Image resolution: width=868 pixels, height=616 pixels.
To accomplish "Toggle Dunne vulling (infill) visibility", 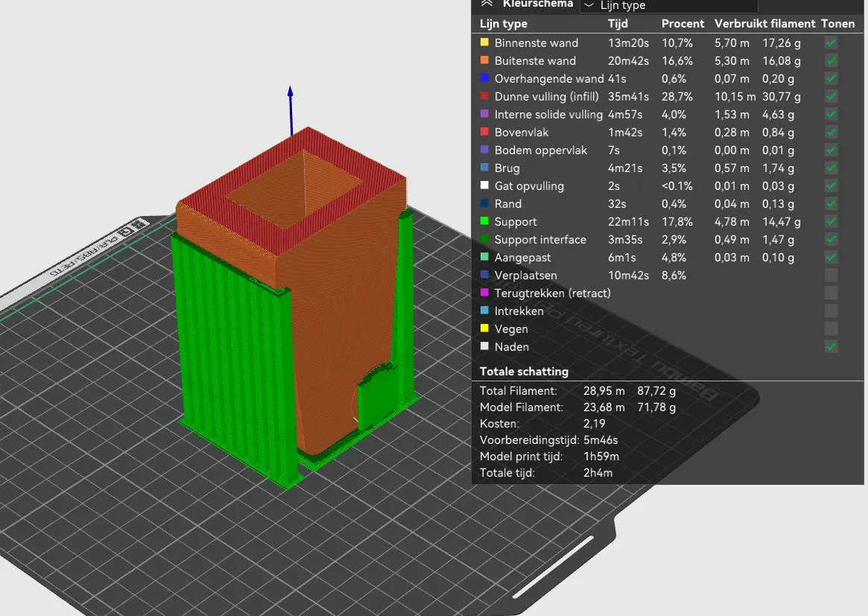I will click(830, 96).
